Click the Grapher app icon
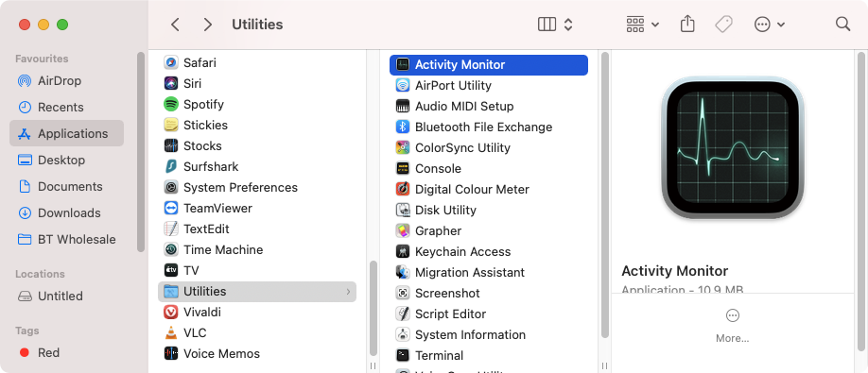 403,231
